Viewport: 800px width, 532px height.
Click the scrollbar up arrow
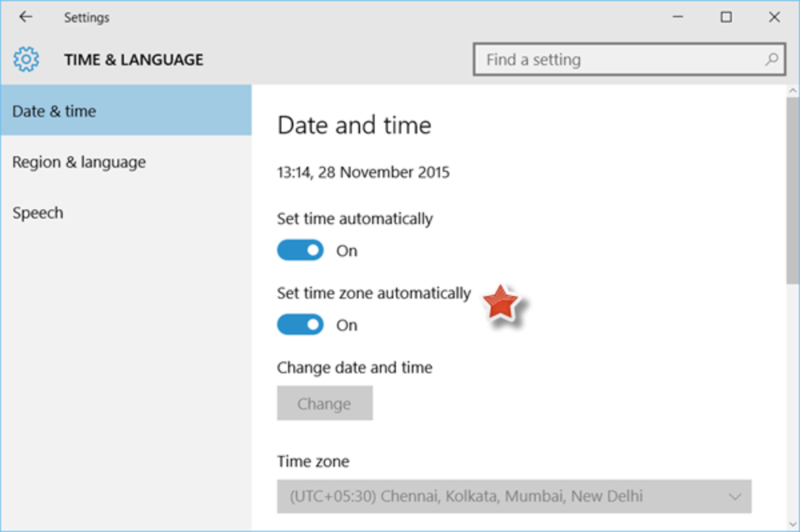pos(793,91)
